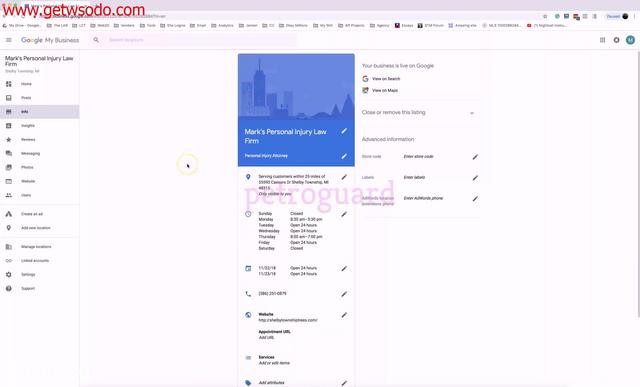
Task: Click Add or edit items for Services
Action: pyautogui.click(x=274, y=363)
